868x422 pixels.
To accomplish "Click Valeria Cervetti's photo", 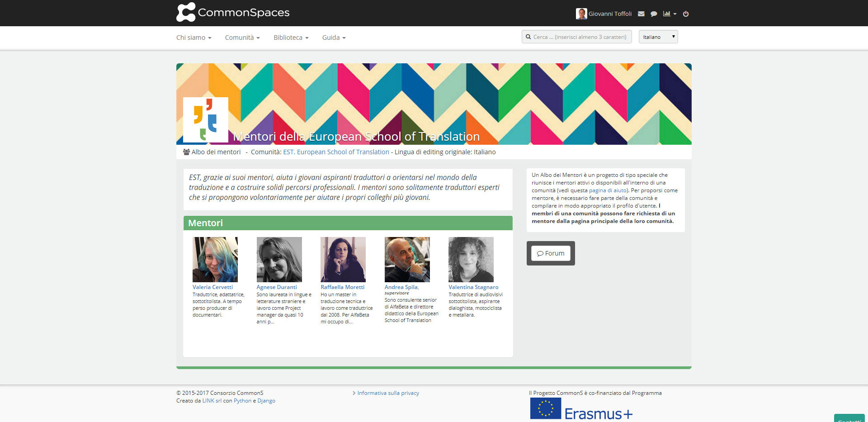I will point(215,260).
